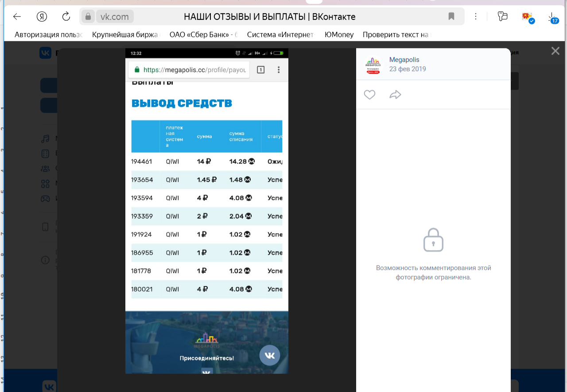Click the padlock site security icon

[88, 17]
